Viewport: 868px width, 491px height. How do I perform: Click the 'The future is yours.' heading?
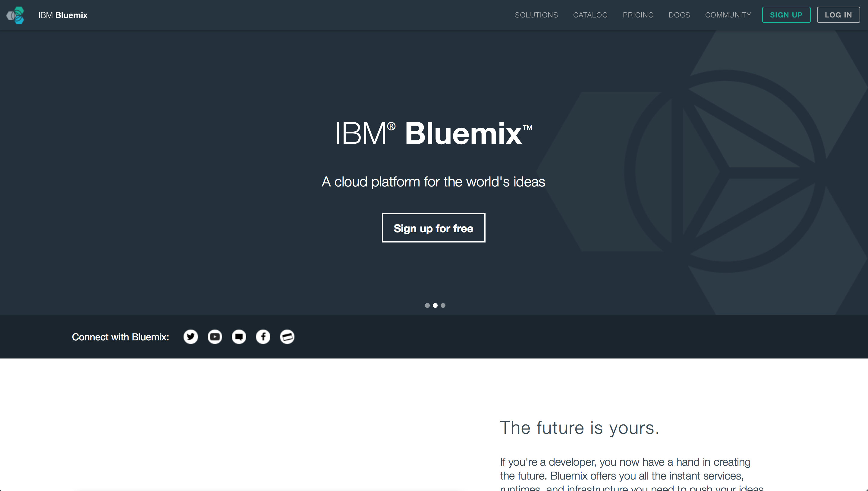click(x=579, y=428)
